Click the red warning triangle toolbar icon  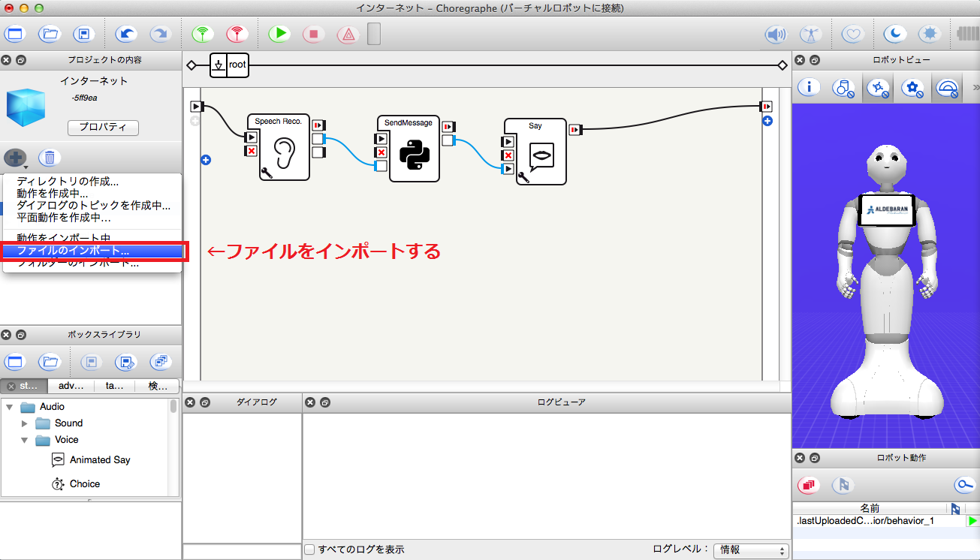[x=348, y=34]
